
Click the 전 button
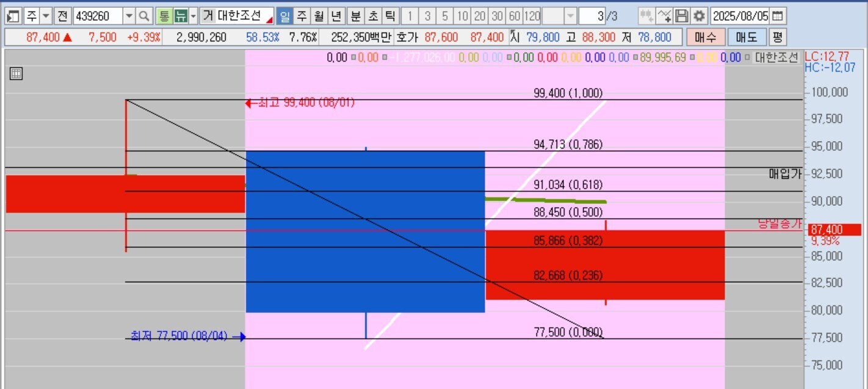(x=63, y=16)
